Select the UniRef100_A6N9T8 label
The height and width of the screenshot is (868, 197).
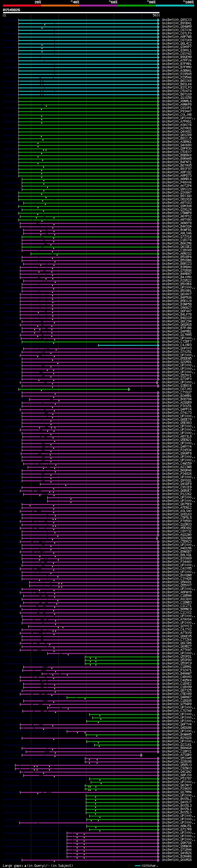177,223
